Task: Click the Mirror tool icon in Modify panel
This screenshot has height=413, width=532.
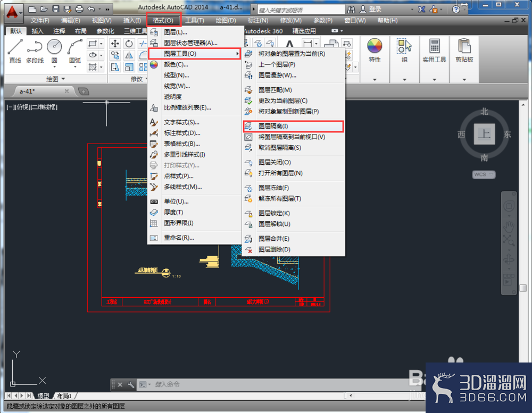Action: (x=129, y=55)
